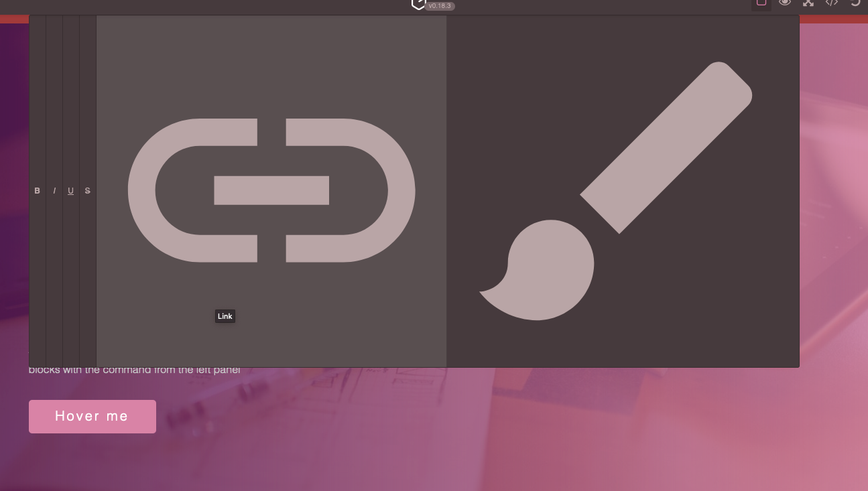Click the highlighted toolbar button with pink outline
Viewport: 868px width, 491px height.
(761, 3)
